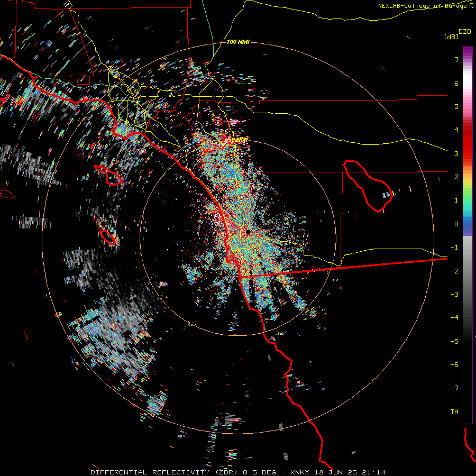Click the -2 dB value on the color scale
The height and width of the screenshot is (476, 476).
pos(454,271)
